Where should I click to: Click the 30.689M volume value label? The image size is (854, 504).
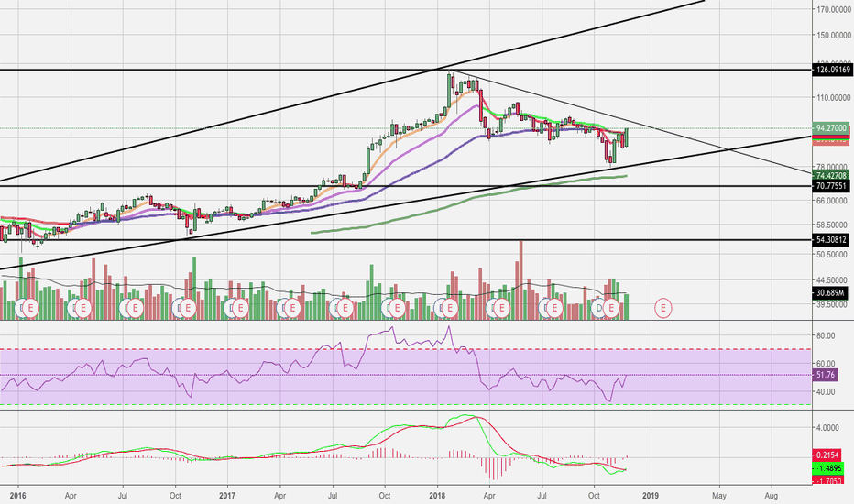830,293
